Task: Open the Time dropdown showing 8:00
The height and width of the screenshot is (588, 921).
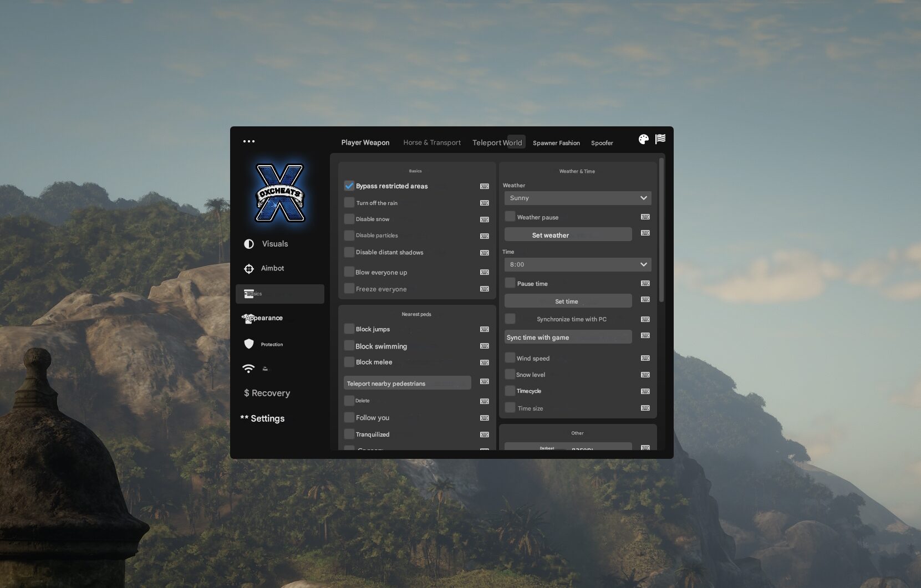Action: point(577,264)
